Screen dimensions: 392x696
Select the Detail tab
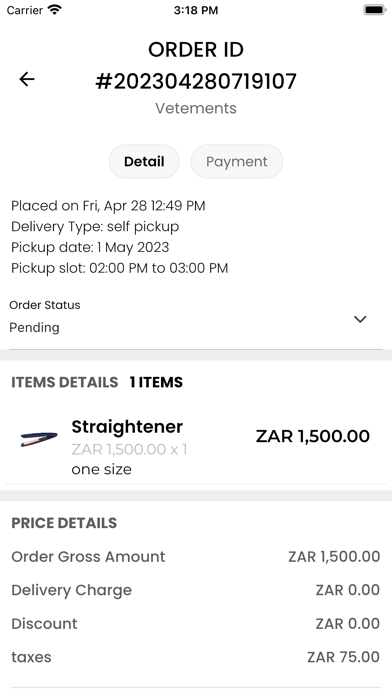click(144, 162)
